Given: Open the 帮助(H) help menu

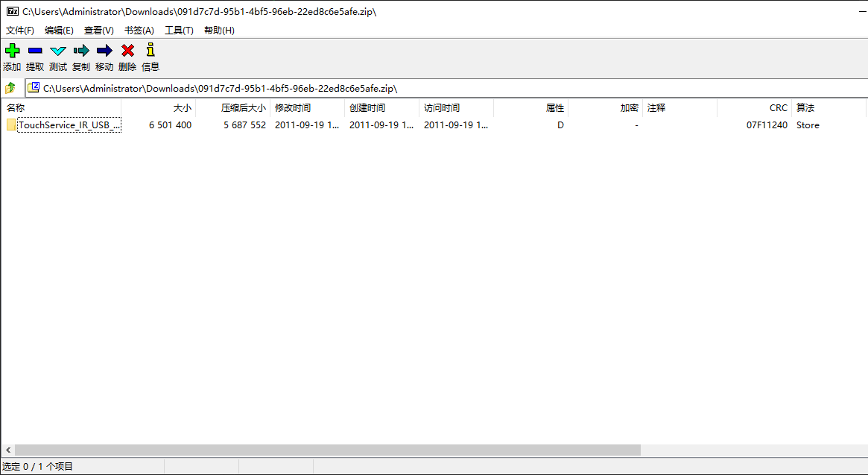Looking at the screenshot, I should pyautogui.click(x=219, y=31).
